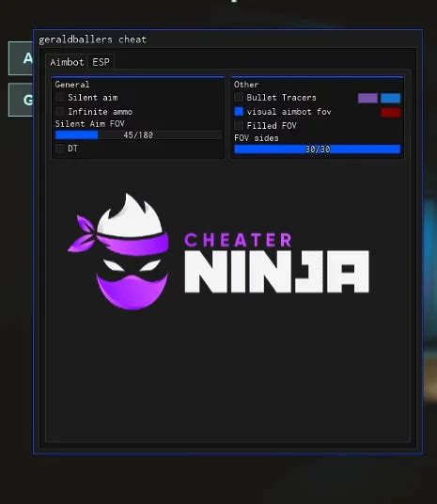Check the DT option
The image size is (437, 504).
coord(60,149)
